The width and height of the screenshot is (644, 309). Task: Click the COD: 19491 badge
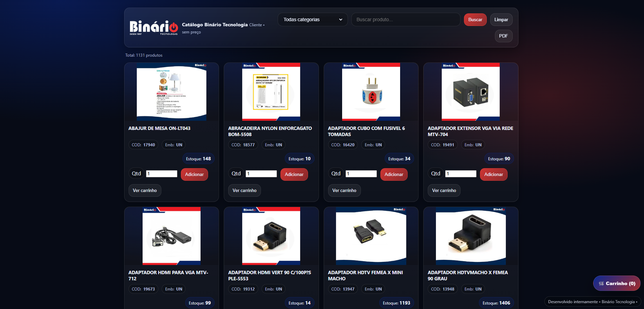[443, 145]
